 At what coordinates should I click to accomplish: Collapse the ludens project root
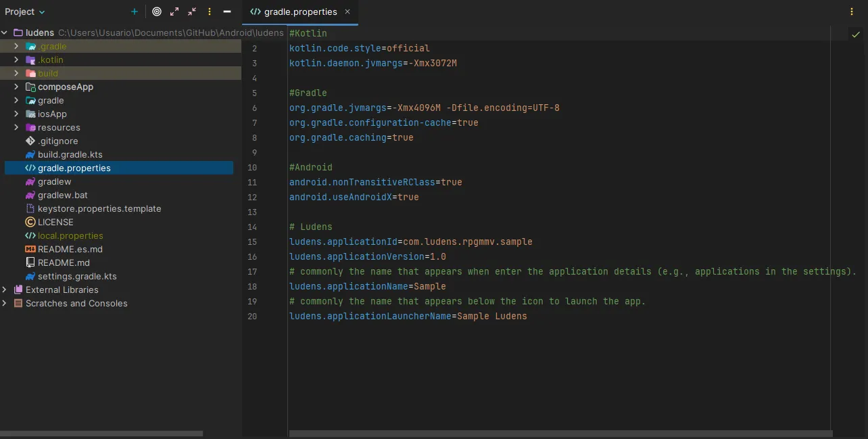[5, 32]
